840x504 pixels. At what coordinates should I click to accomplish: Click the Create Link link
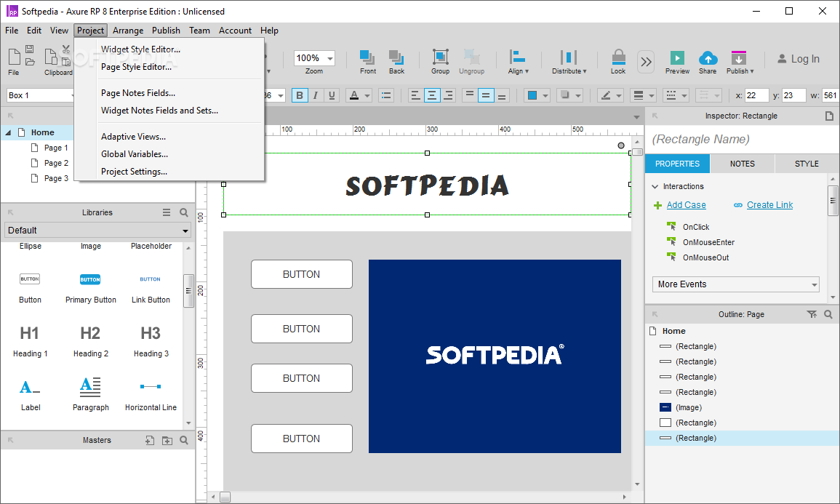pyautogui.click(x=769, y=205)
